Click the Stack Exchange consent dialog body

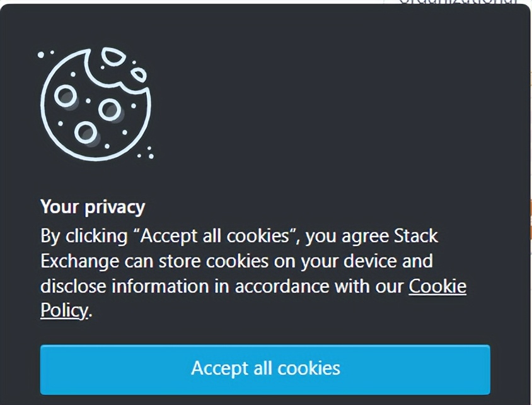tap(265, 202)
